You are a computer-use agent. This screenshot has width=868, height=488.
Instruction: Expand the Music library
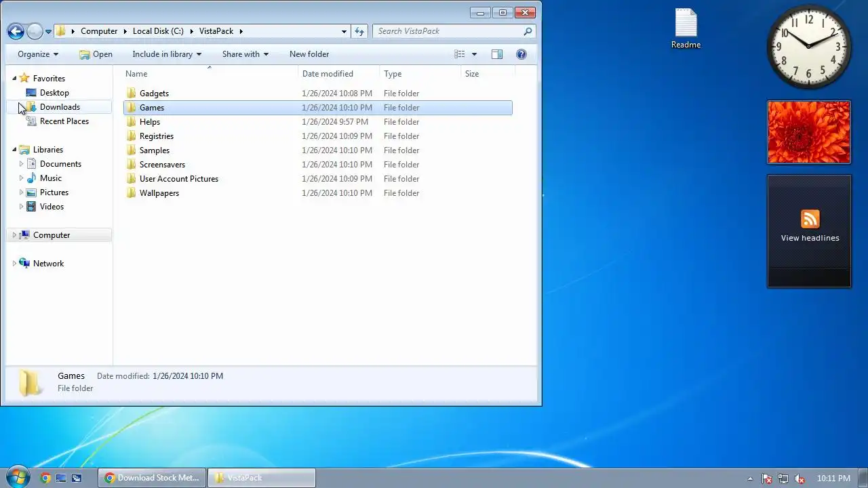point(21,178)
